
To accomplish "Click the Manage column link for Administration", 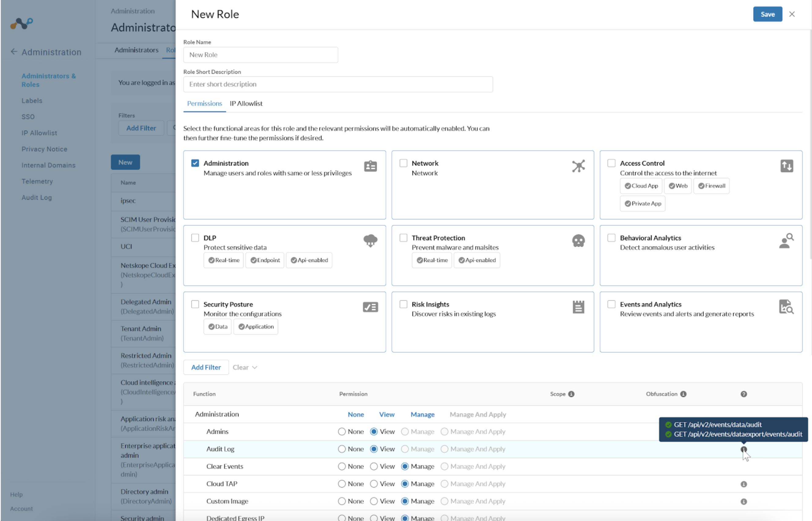I will (x=422, y=414).
